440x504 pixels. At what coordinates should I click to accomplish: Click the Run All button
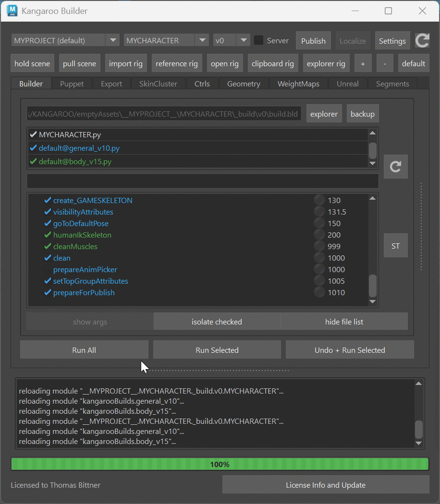click(84, 350)
